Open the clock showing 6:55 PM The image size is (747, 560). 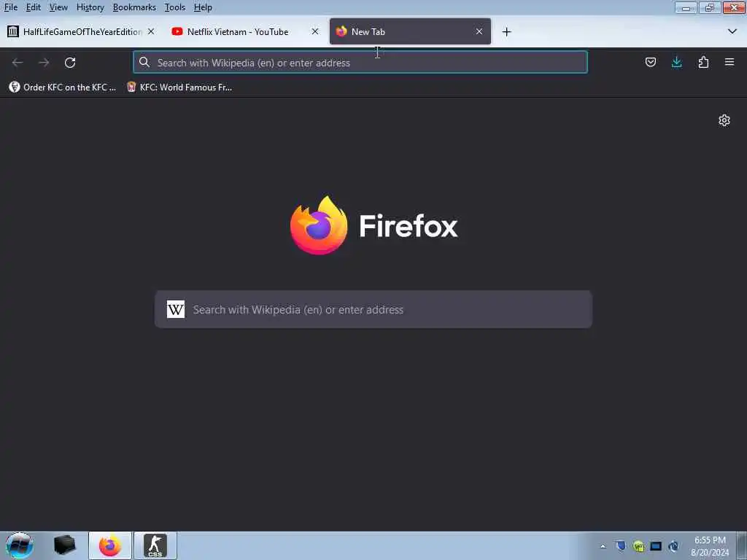(710, 546)
